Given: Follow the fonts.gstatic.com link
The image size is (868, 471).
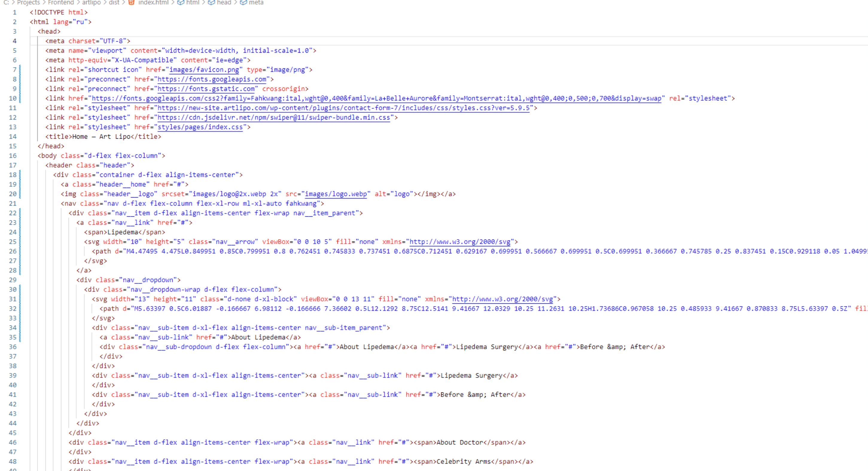Looking at the screenshot, I should tap(206, 89).
